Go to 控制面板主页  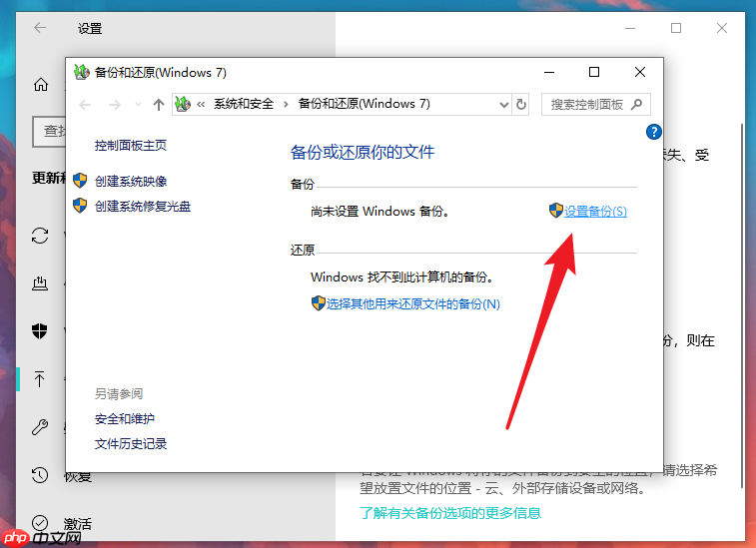131,146
